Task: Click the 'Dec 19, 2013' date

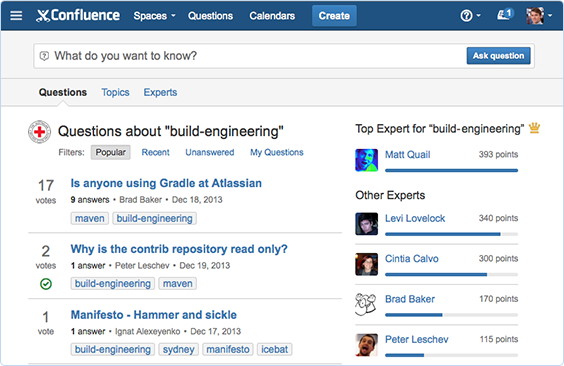Action: 205,265
